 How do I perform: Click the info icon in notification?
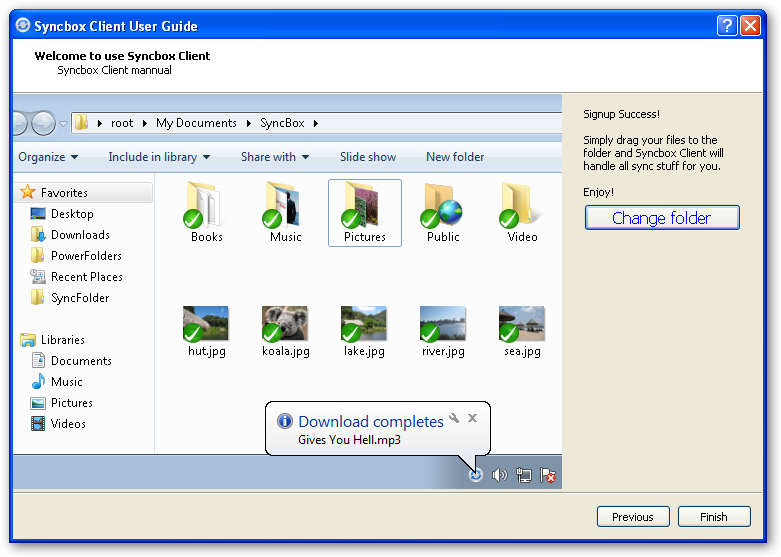point(284,421)
